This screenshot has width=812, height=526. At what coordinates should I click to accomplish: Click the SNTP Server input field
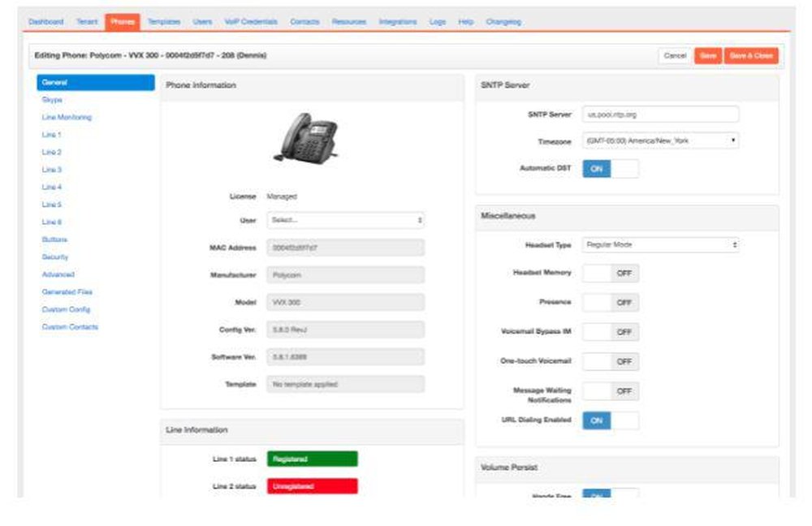pyautogui.click(x=661, y=114)
